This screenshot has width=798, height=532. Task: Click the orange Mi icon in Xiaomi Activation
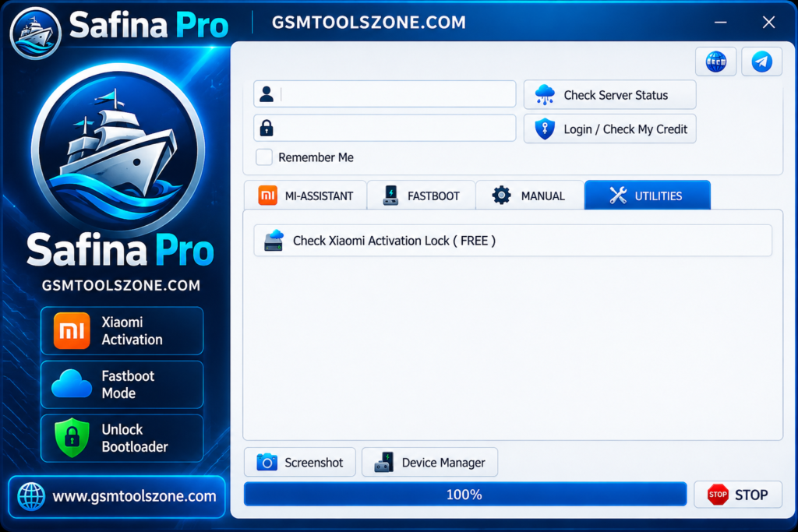tap(72, 330)
